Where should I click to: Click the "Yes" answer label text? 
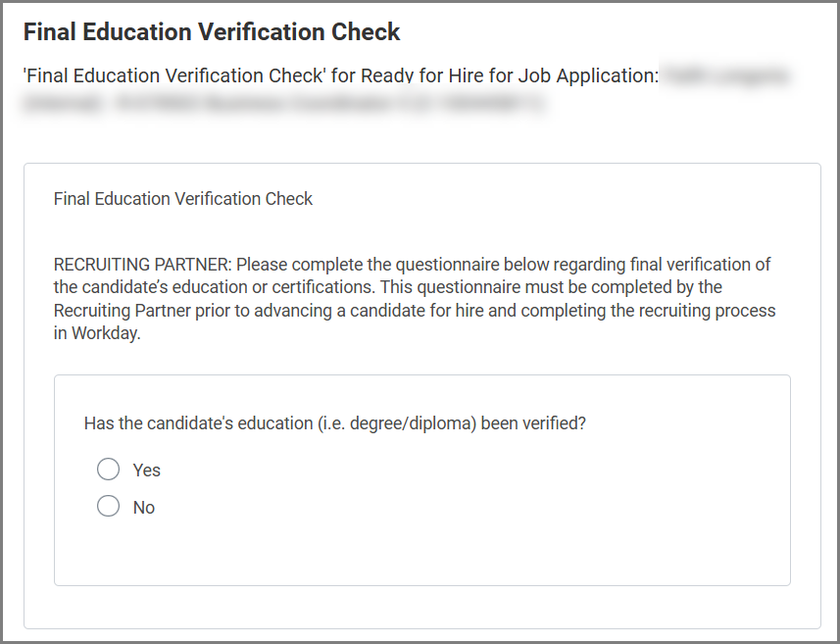(x=147, y=471)
